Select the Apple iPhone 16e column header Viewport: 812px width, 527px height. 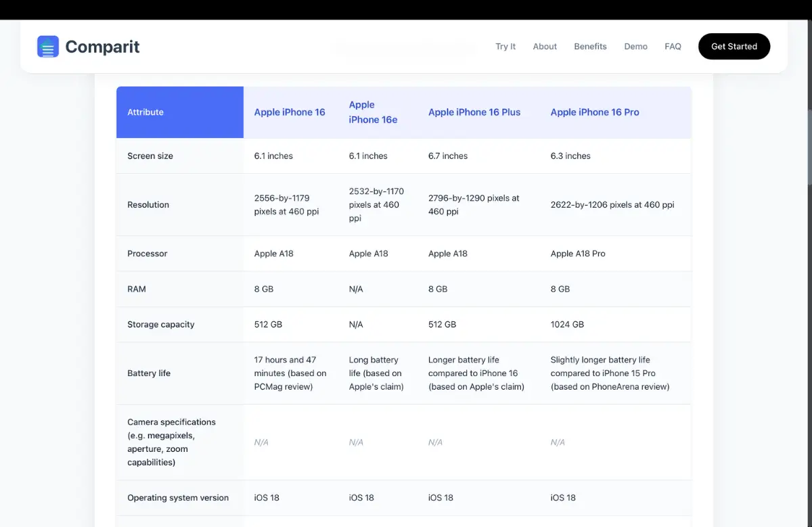(373, 112)
